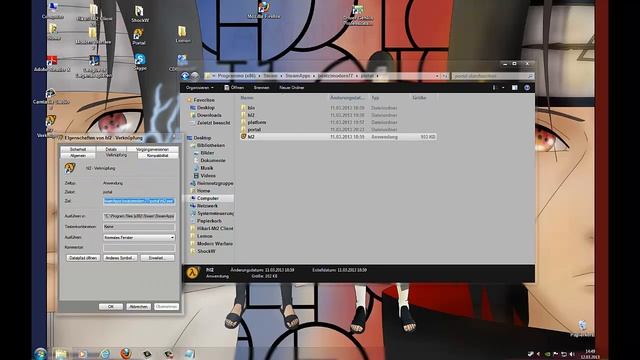Open the address bar history dropdown
The image size is (640, 360).
[437, 76]
